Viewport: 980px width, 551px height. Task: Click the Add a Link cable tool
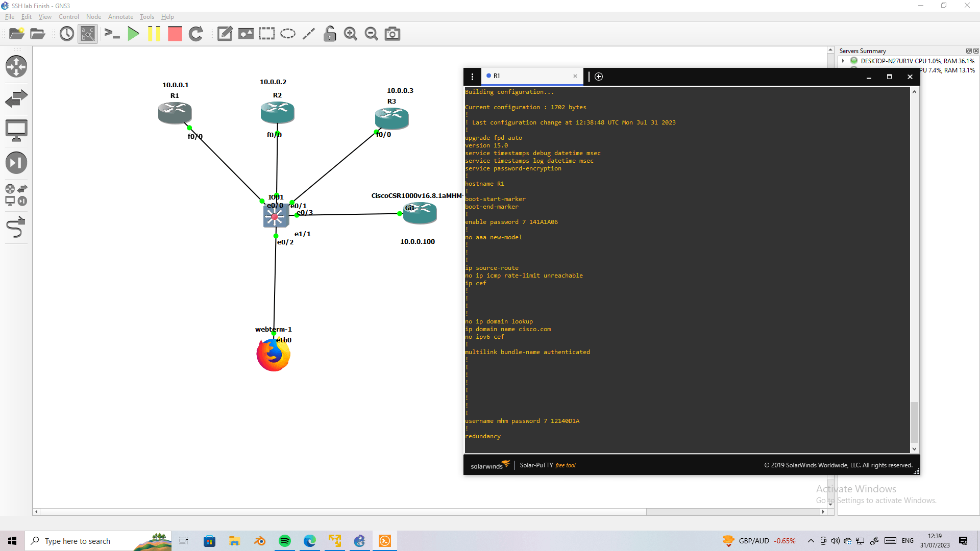coord(16,228)
